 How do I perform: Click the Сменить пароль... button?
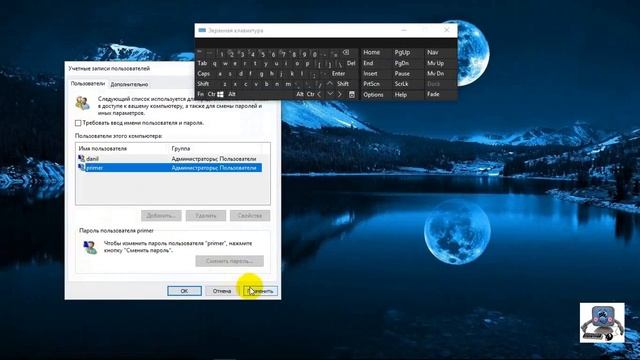coord(229,261)
